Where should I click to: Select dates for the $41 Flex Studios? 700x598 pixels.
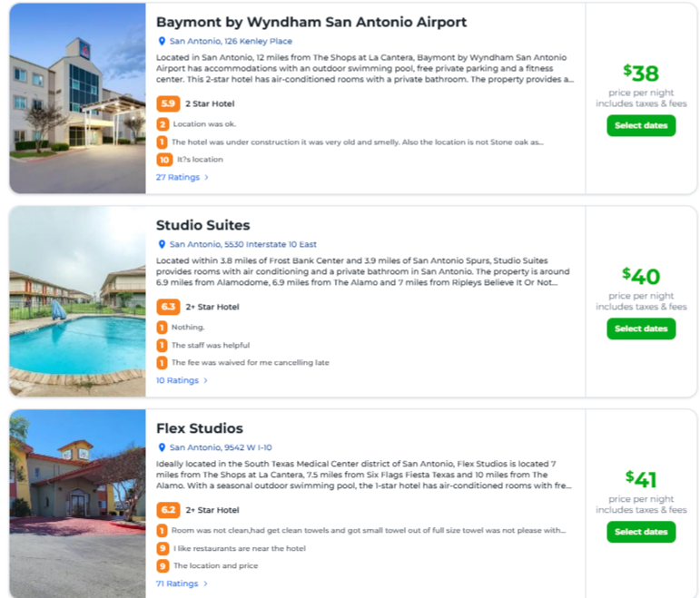coord(641,532)
